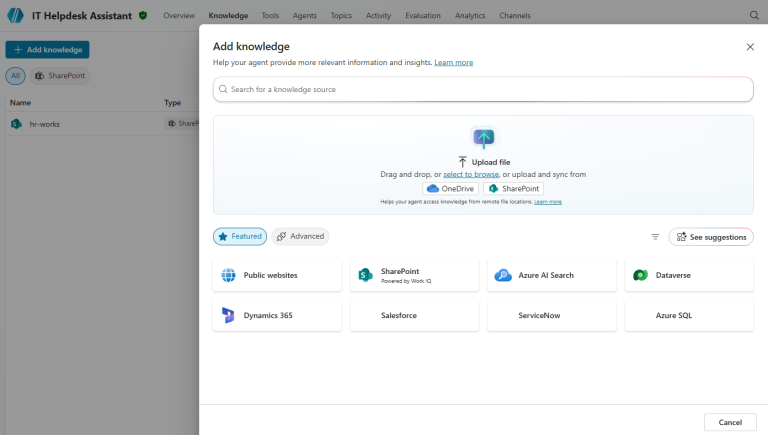This screenshot has width=768, height=435.
Task: Click the Upload file arrow icon
Action: point(462,162)
